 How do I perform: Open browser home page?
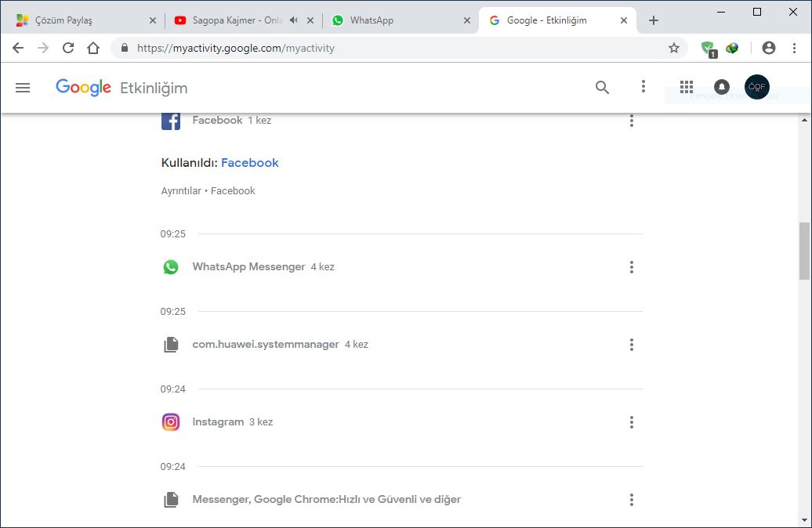[93, 48]
